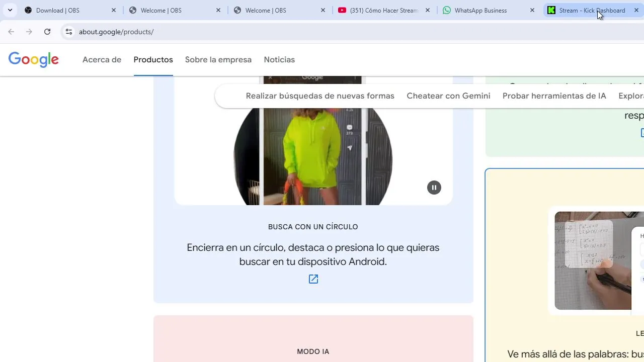Reload the current page
Image resolution: width=644 pixels, height=362 pixels.
point(47,32)
